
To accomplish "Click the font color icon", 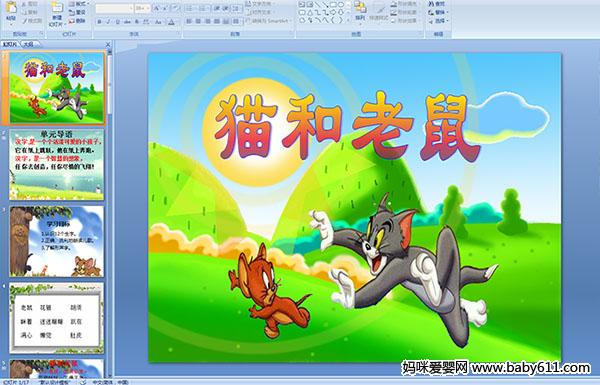I will click(171, 22).
